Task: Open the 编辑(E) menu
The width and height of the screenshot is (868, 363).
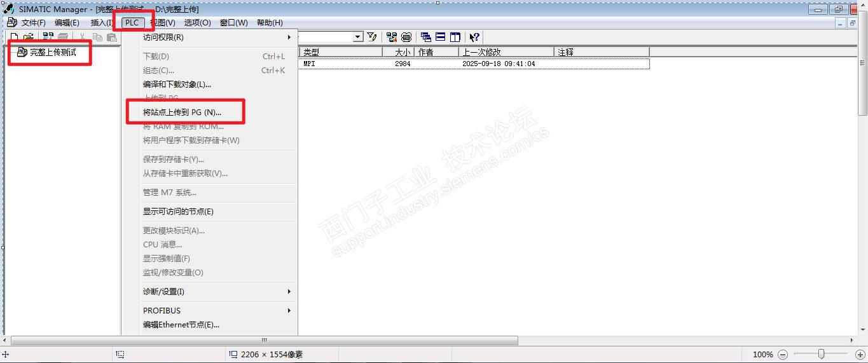Action: (67, 23)
